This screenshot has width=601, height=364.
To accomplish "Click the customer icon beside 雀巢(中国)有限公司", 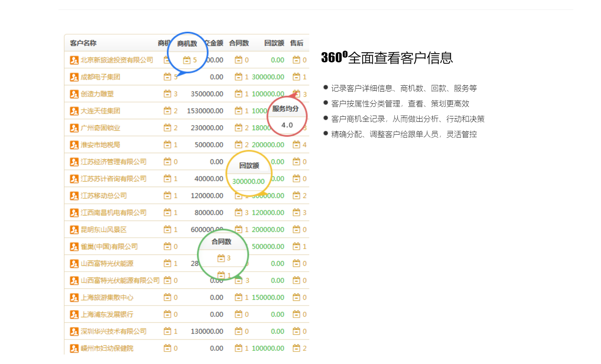I will (74, 247).
